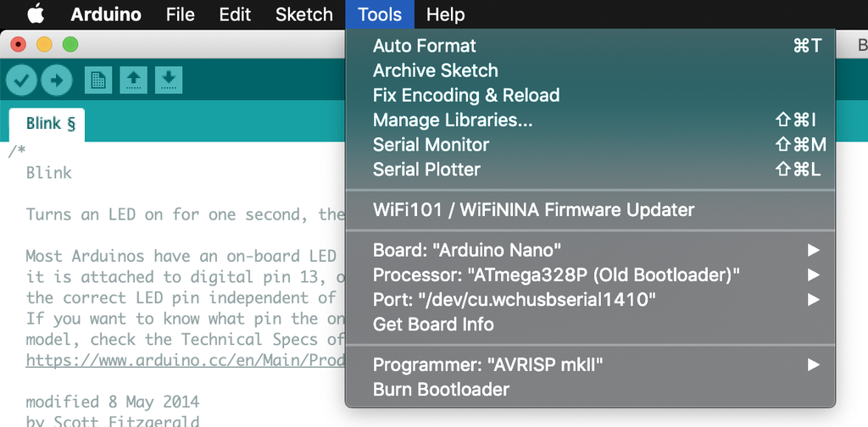The height and width of the screenshot is (427, 868).
Task: Open the Sketch menu
Action: (x=303, y=14)
